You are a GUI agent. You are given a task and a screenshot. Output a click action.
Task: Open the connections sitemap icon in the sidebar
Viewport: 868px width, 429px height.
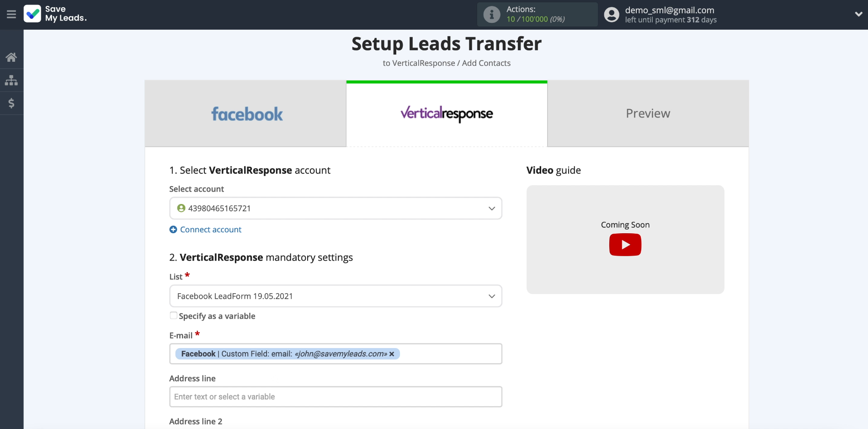11,80
